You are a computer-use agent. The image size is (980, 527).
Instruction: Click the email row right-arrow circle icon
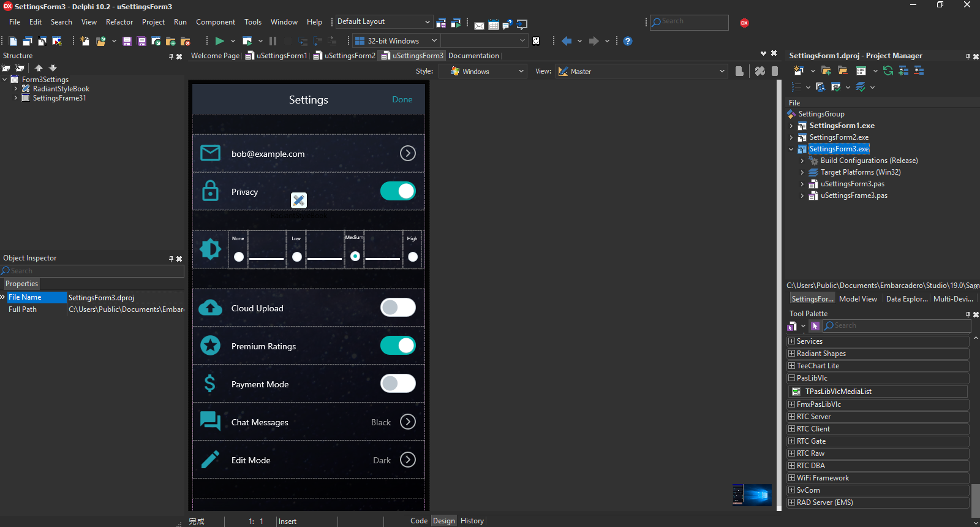coord(408,153)
